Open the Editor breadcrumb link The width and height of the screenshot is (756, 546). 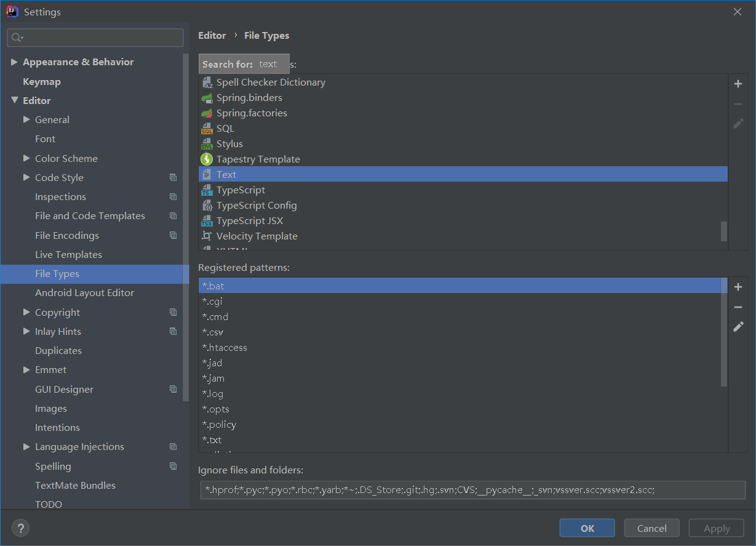[x=212, y=35]
